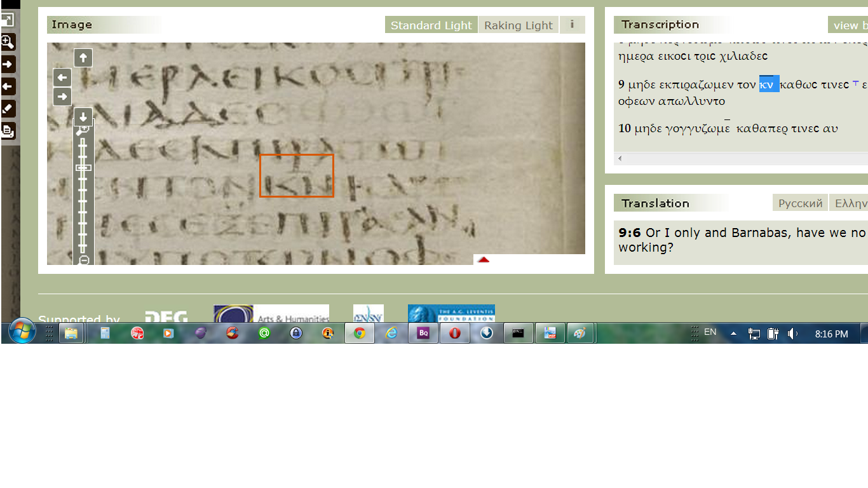Go to previous page using sidebar left arrow
This screenshot has height=488, width=868.
[x=8, y=86]
